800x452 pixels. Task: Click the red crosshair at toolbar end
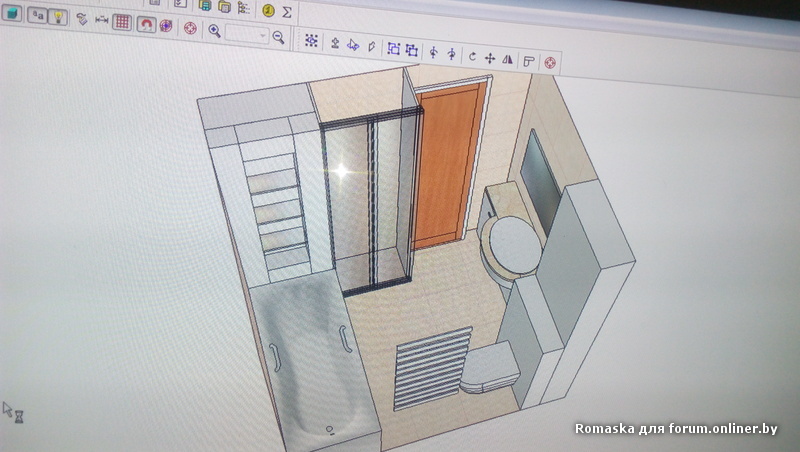pos(550,63)
